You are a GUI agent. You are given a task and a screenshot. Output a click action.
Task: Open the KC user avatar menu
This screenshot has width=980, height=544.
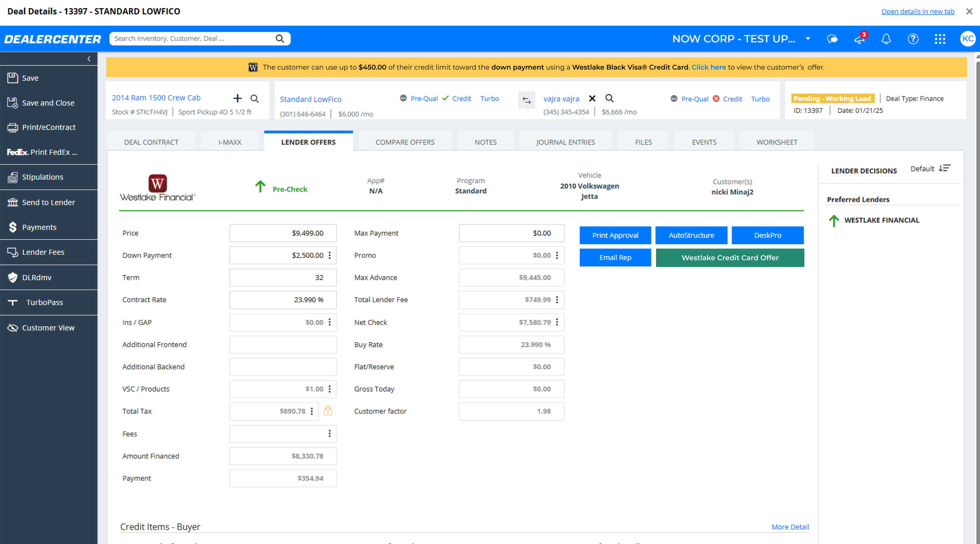(x=967, y=39)
